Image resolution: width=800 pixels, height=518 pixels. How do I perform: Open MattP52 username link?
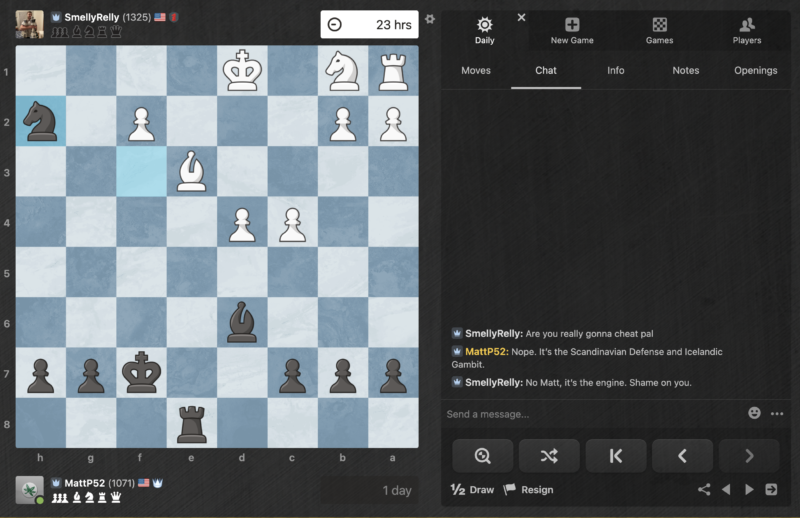[84, 483]
